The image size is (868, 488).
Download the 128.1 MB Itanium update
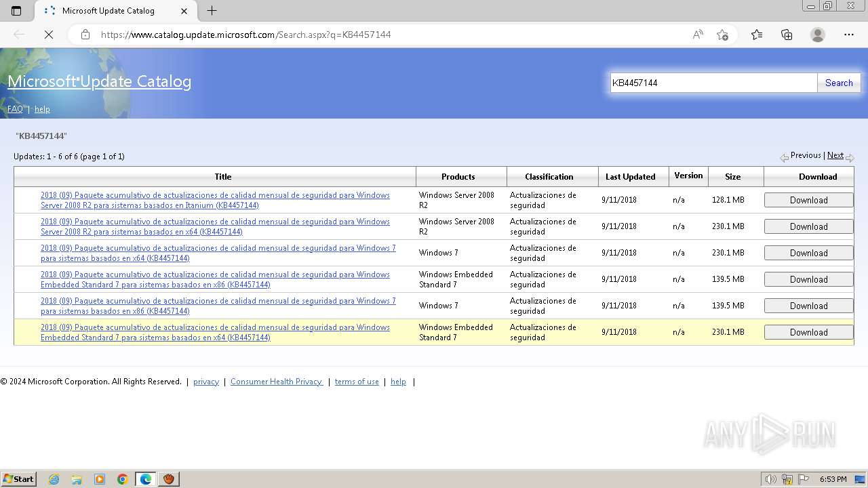808,200
